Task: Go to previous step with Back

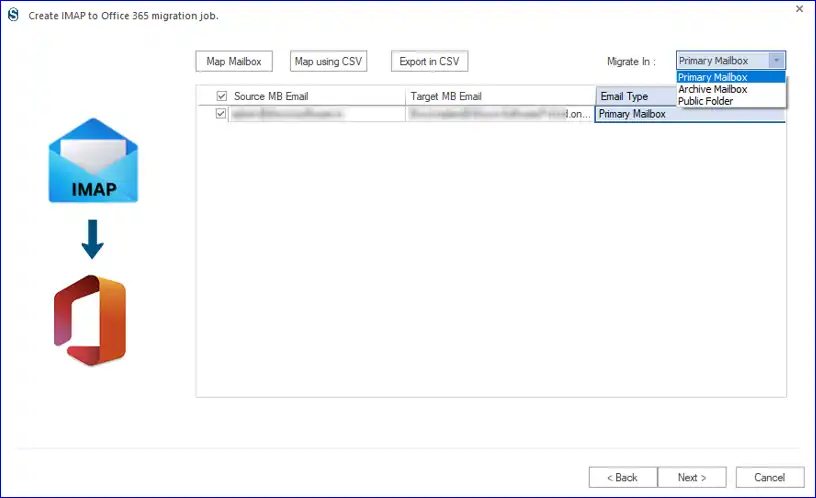Action: tap(623, 477)
